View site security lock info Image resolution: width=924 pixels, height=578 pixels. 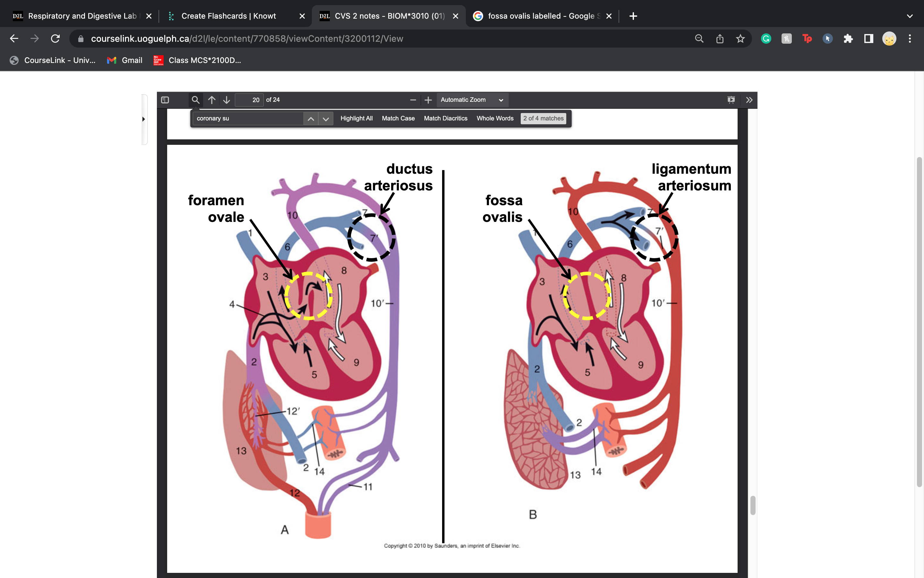tap(81, 39)
